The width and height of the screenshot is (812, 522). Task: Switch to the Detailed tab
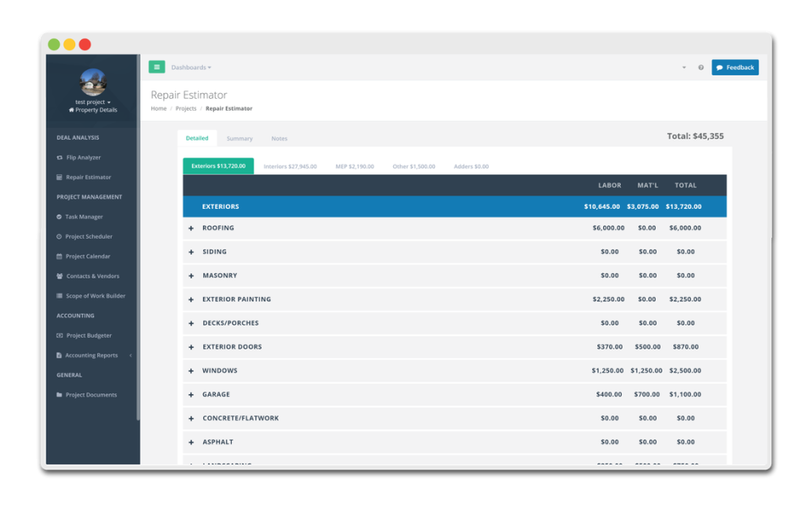point(197,138)
